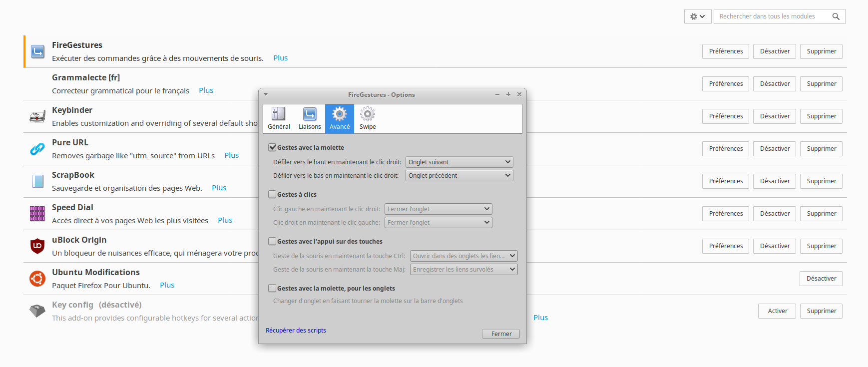Enable Gestes avec l'appui sur des touches
The width and height of the screenshot is (868, 367).
(x=272, y=241)
